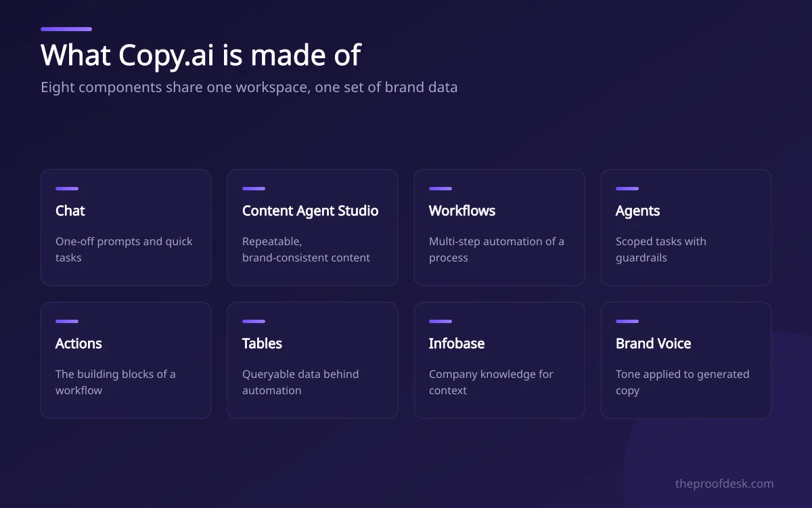Select 'Scoped tasks with guardrails' description
The height and width of the screenshot is (508, 812).
pos(661,249)
